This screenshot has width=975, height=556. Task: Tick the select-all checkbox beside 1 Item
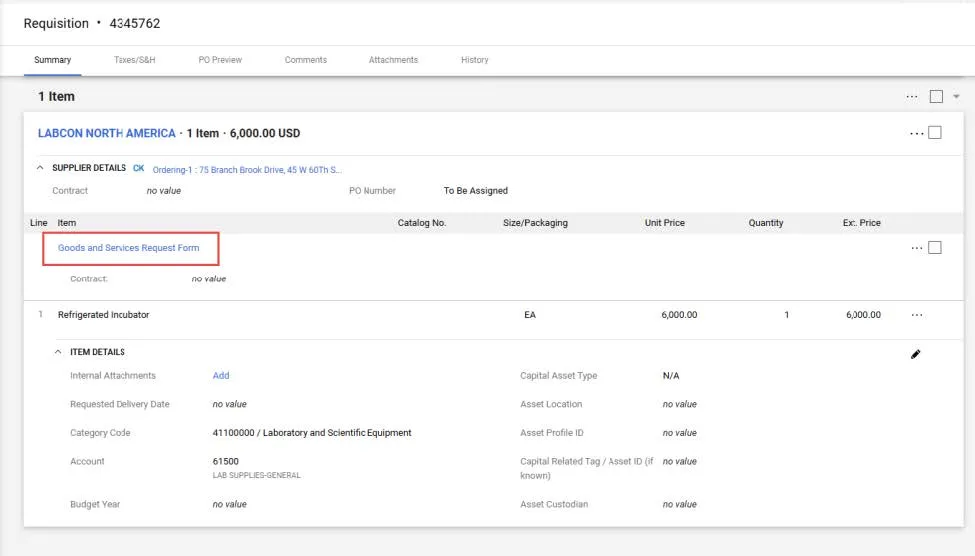coord(936,96)
